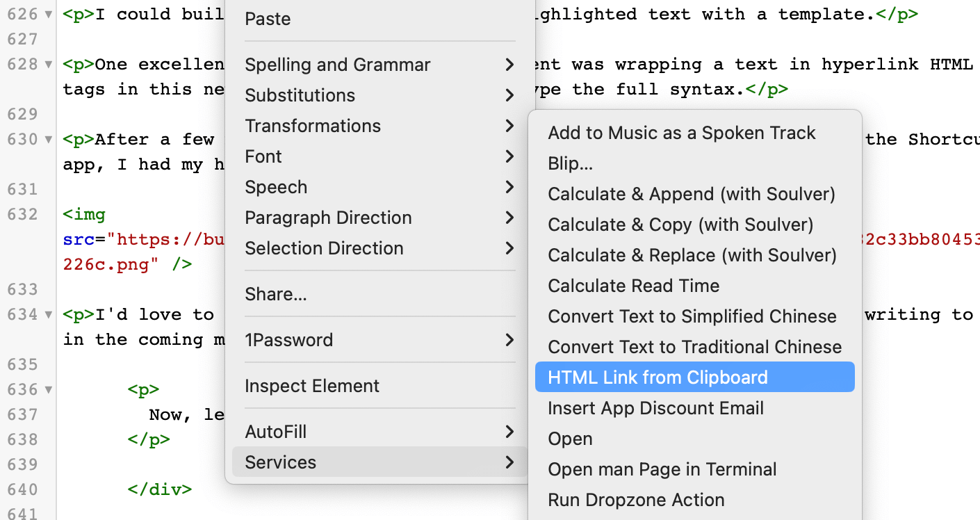The image size is (980, 520).
Task: Collapse the fold triangle at line 630
Action: (x=48, y=140)
